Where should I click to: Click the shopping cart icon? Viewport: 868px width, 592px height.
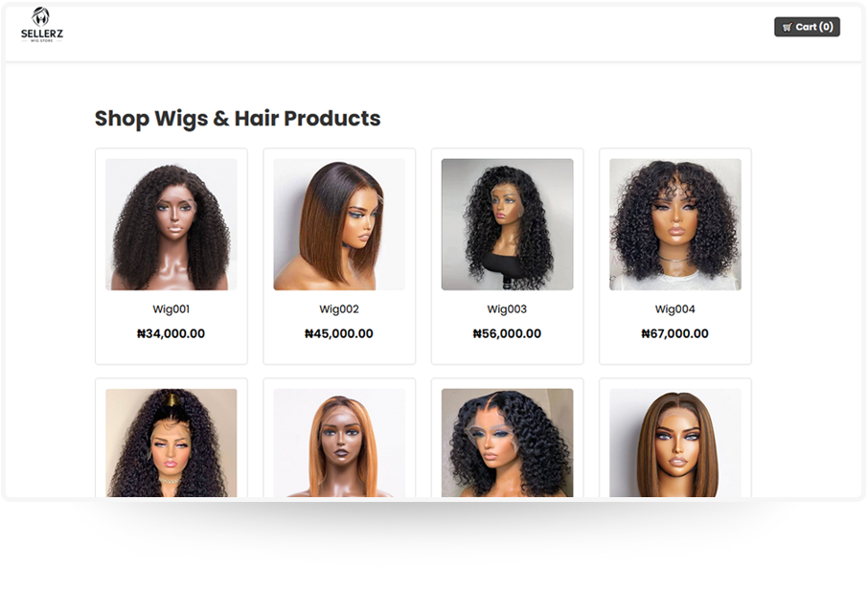tap(788, 27)
